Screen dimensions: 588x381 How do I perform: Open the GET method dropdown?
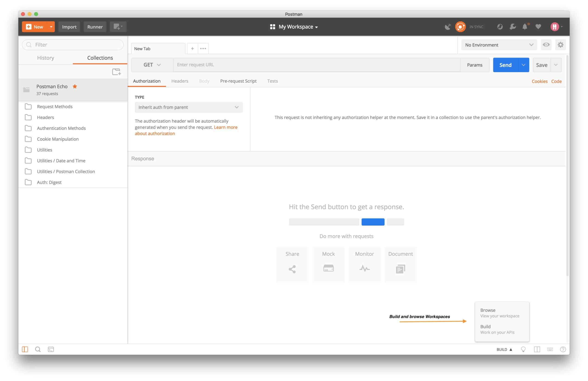point(152,65)
